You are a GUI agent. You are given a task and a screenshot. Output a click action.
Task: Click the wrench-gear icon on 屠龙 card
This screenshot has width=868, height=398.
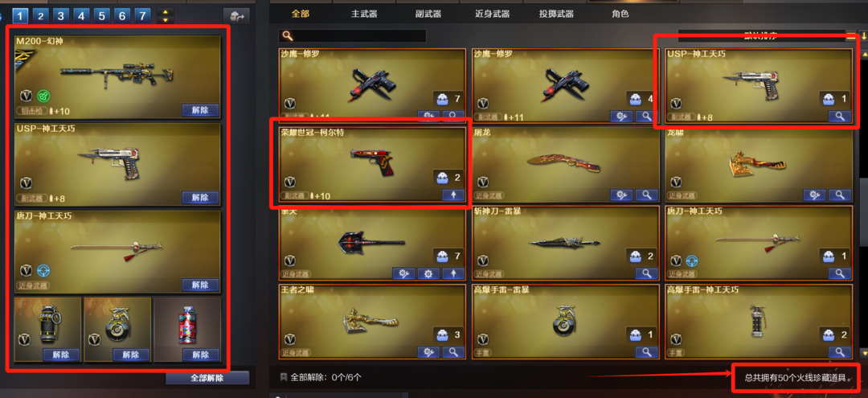click(621, 195)
